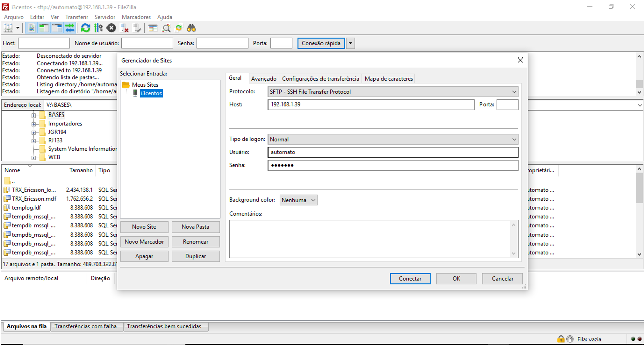
Task: Open the Protocolo dropdown
Action: 393,92
